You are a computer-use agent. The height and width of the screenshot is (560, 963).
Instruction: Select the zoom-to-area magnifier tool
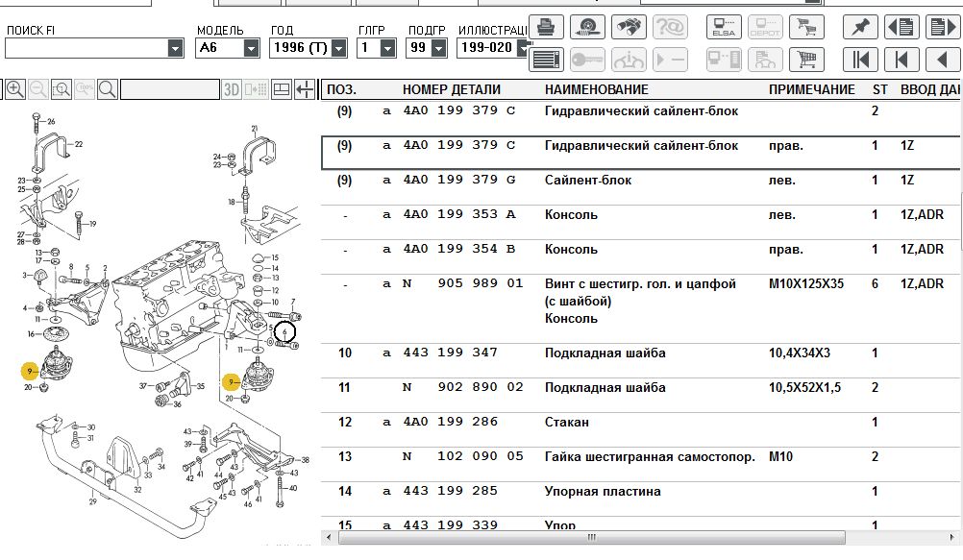click(62, 90)
